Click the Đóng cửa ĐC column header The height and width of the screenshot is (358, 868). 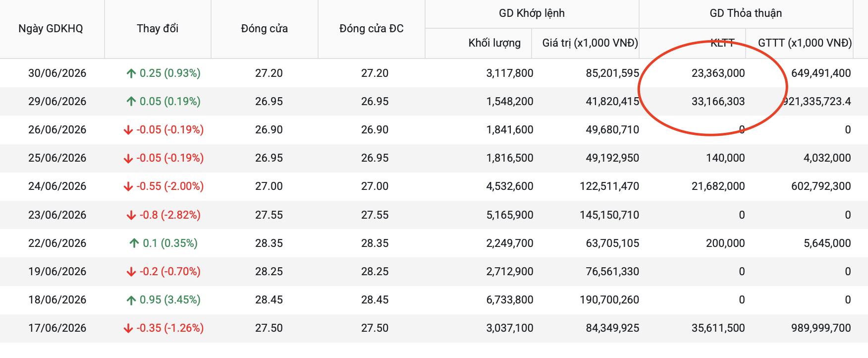[372, 29]
